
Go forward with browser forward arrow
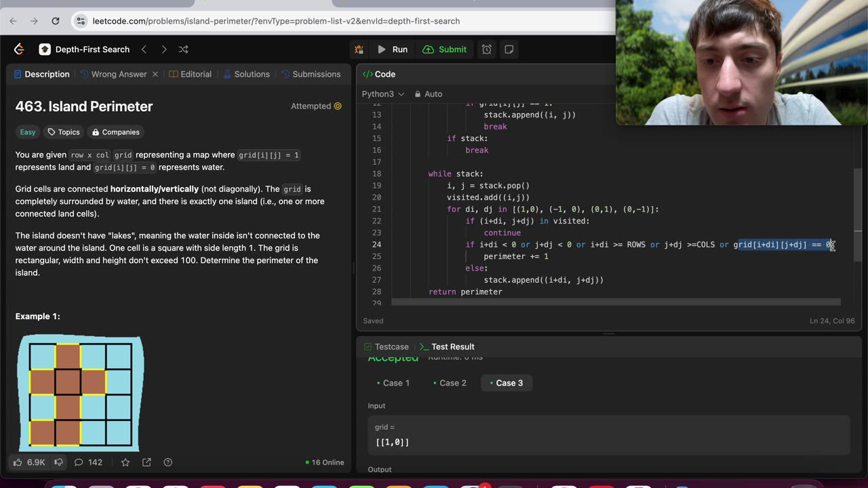34,21
